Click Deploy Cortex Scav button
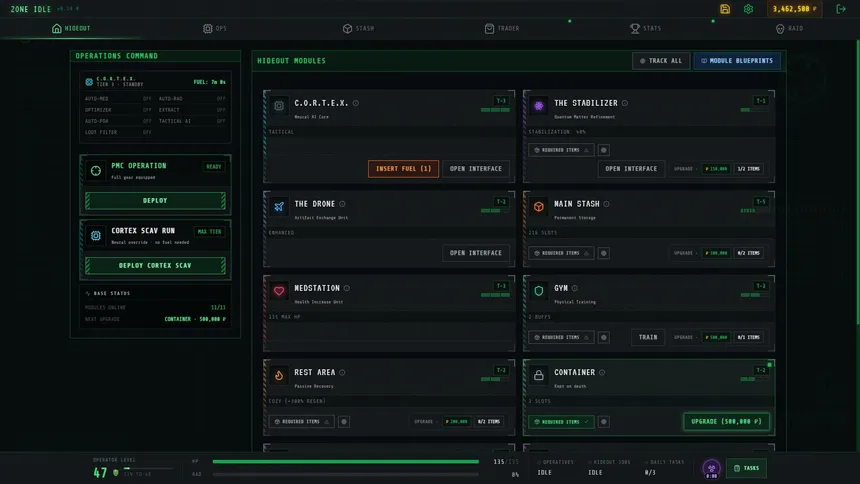This screenshot has width=860, height=484. (155, 266)
